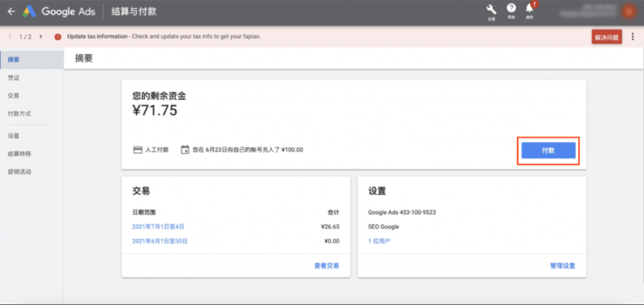Select 摘要 in left sidebar
Image resolution: width=644 pixels, height=305 pixels.
coord(14,60)
